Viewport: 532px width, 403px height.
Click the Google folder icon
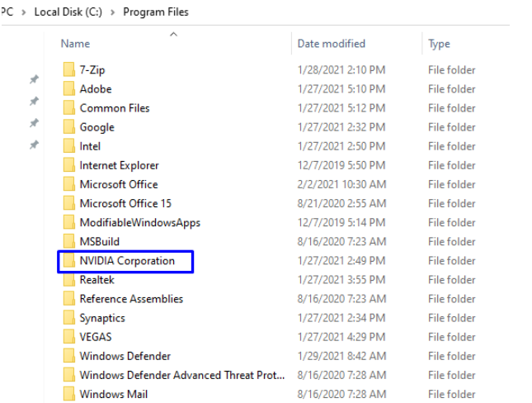69,126
